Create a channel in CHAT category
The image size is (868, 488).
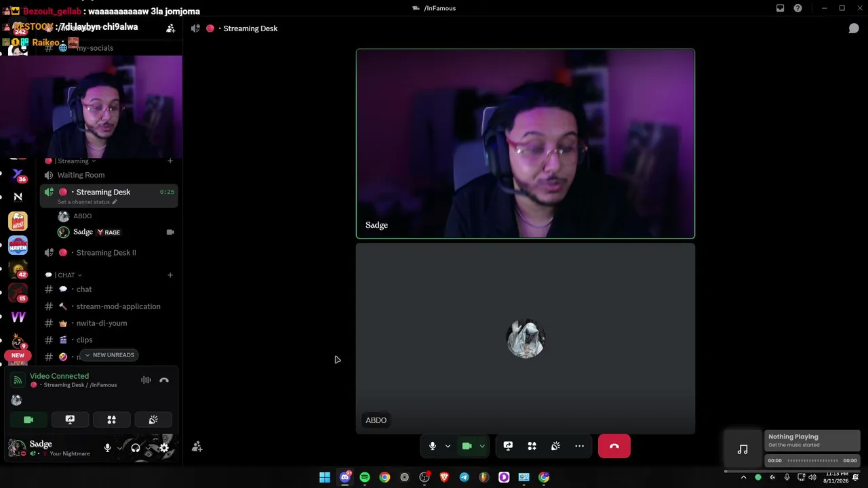[170, 275]
